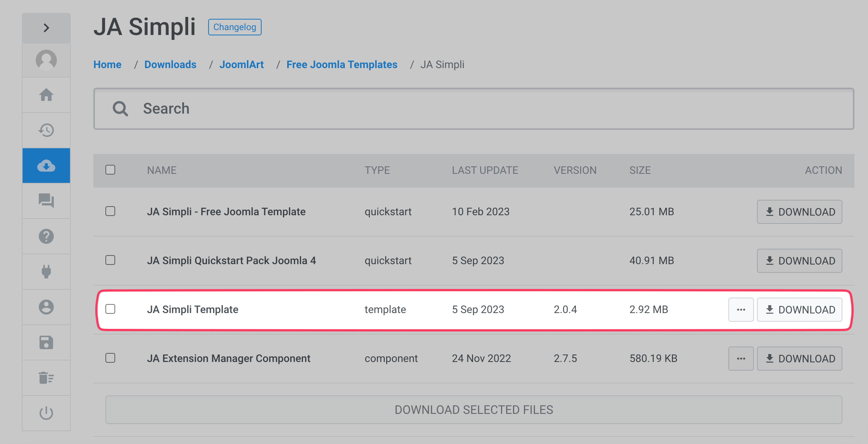The height and width of the screenshot is (444, 868).
Task: Click the Changelog button
Action: 235,27
